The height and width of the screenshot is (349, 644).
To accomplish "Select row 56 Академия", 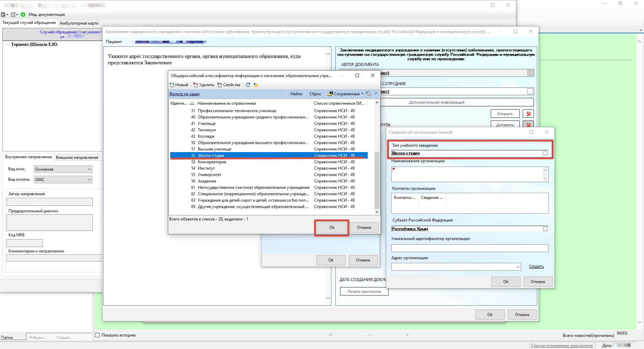I will point(269,181).
